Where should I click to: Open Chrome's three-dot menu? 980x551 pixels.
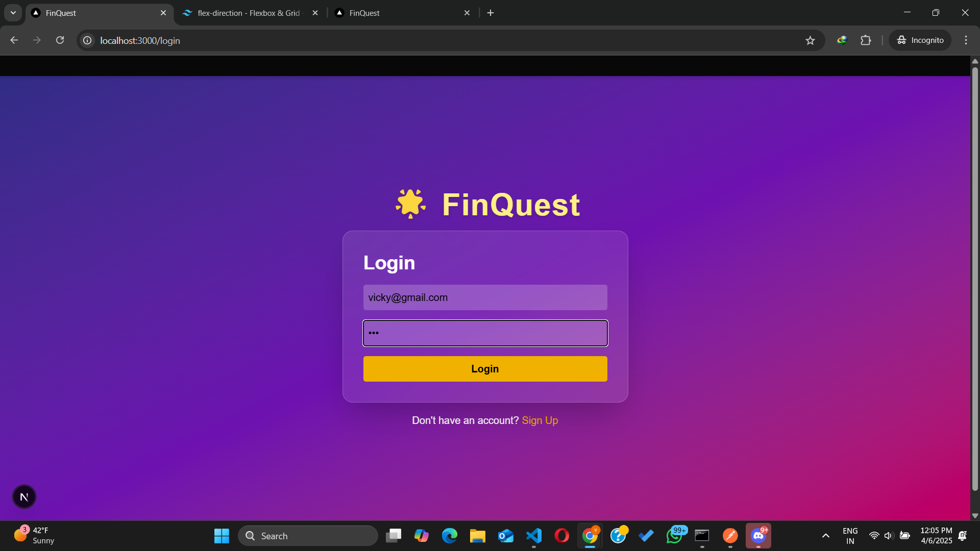tap(966, 40)
